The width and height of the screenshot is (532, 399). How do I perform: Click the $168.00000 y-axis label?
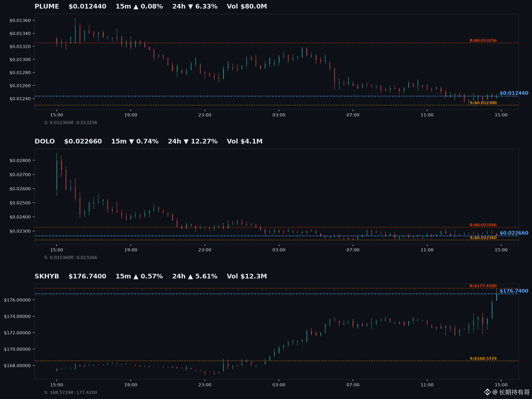click(17, 366)
